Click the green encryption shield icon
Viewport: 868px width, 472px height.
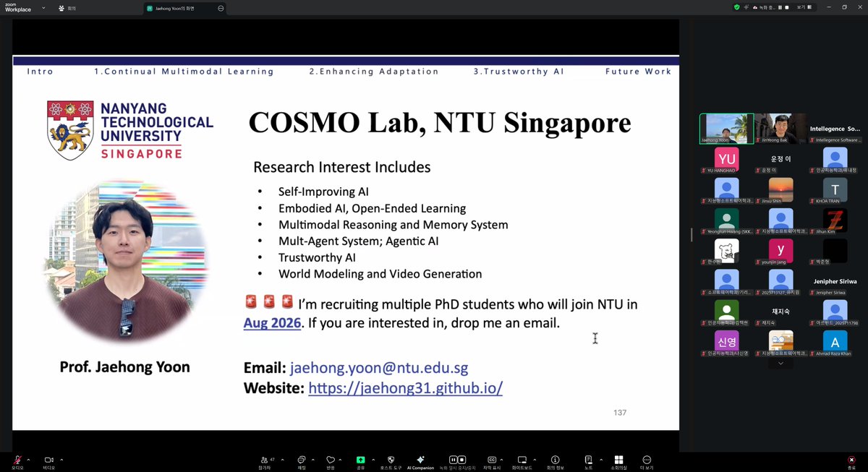click(736, 7)
